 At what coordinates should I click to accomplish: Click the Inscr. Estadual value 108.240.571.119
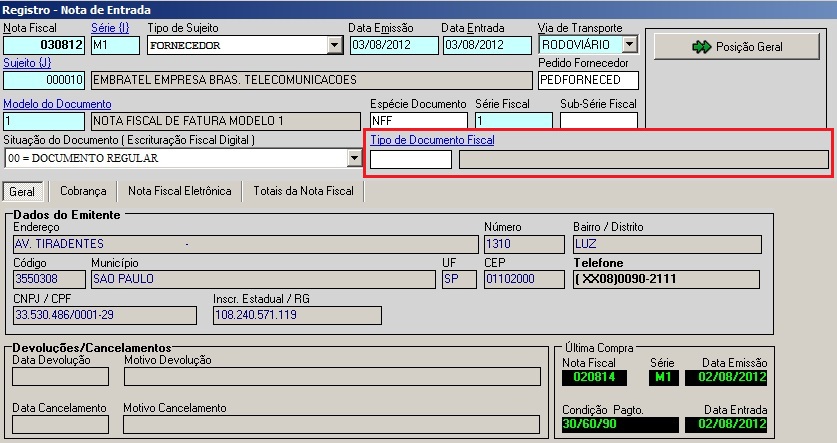297,315
